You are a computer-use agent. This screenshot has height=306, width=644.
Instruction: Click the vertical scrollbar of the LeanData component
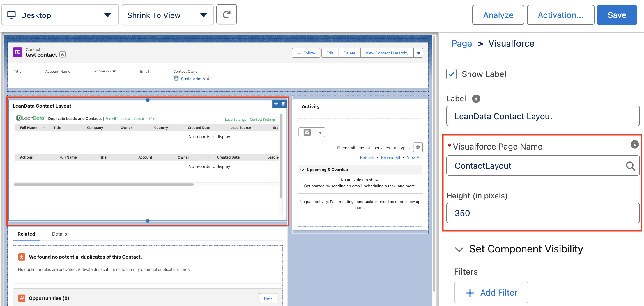click(281, 156)
